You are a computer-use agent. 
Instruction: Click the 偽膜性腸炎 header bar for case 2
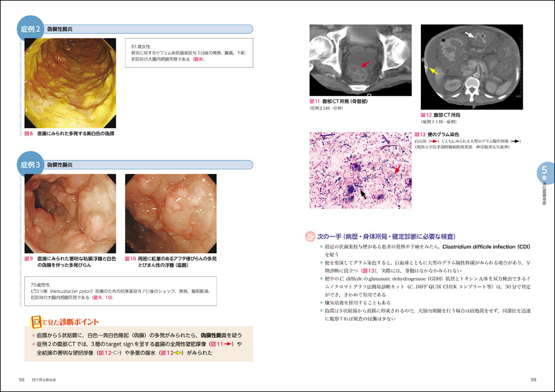147,29
